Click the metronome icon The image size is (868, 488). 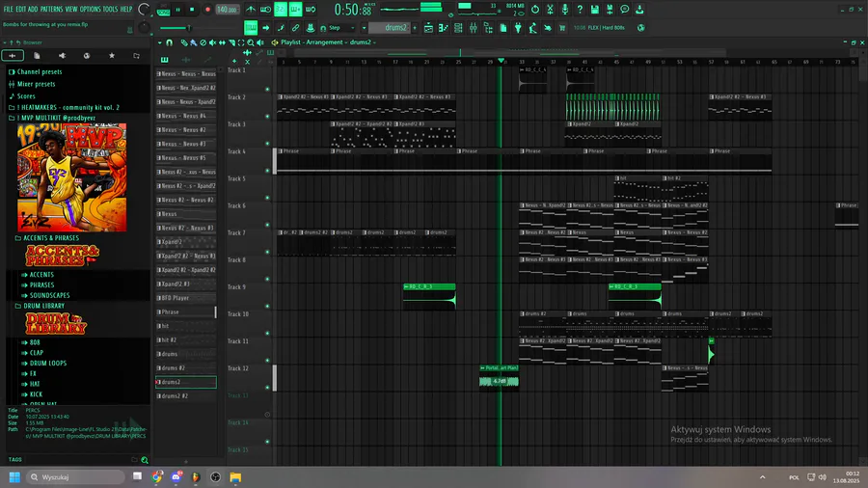click(251, 10)
